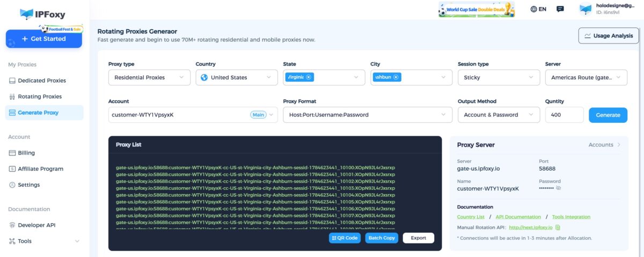Open the Proxy type dropdown

coord(149,77)
